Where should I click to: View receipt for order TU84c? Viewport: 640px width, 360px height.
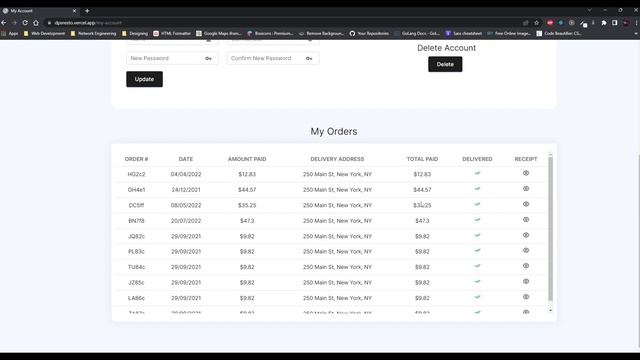(x=526, y=266)
